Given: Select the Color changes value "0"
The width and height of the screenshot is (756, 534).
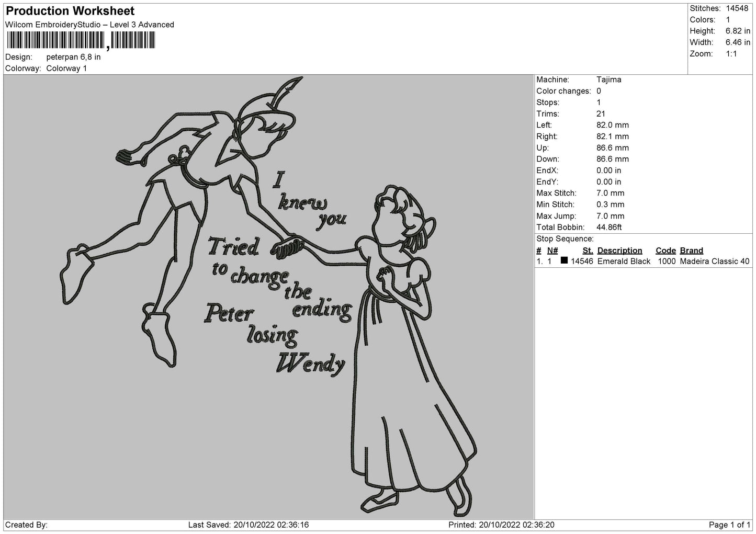Looking at the screenshot, I should [x=599, y=91].
